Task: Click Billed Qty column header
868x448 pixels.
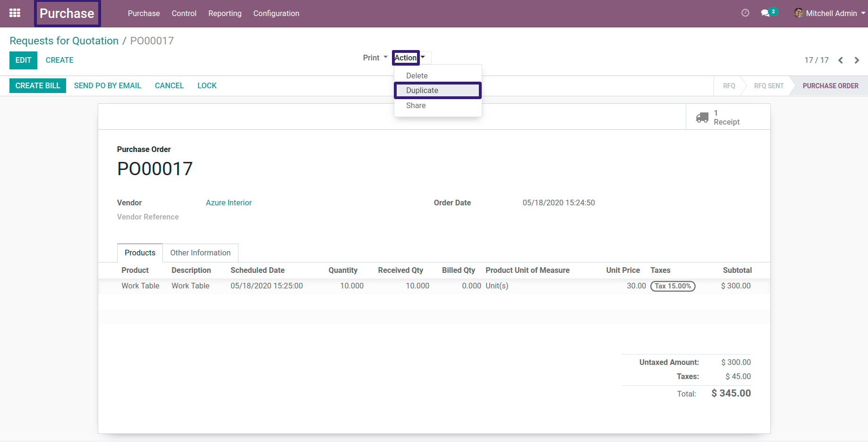Action: click(459, 270)
